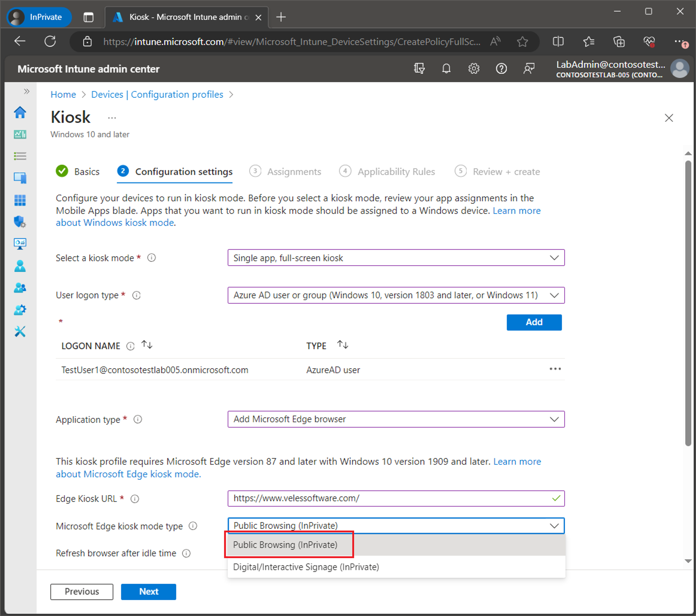This screenshot has height=616, width=696.
Task: Select TestUser1@contosotestlab005.onmicrosoft.com row
Action: click(x=310, y=370)
